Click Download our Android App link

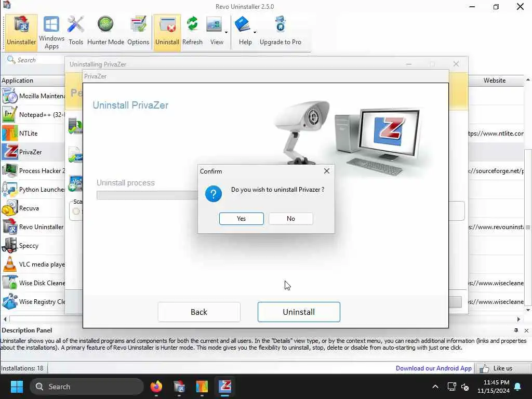(x=434, y=368)
